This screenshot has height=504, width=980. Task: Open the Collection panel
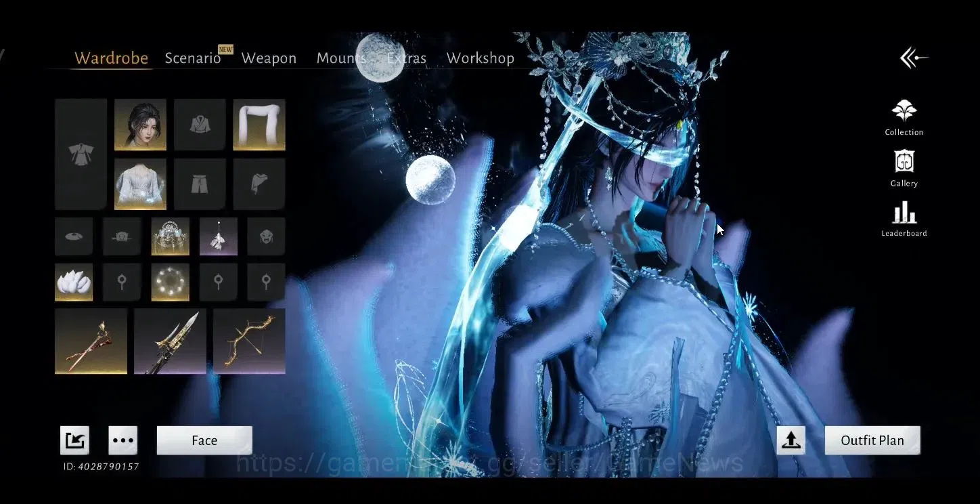click(904, 117)
